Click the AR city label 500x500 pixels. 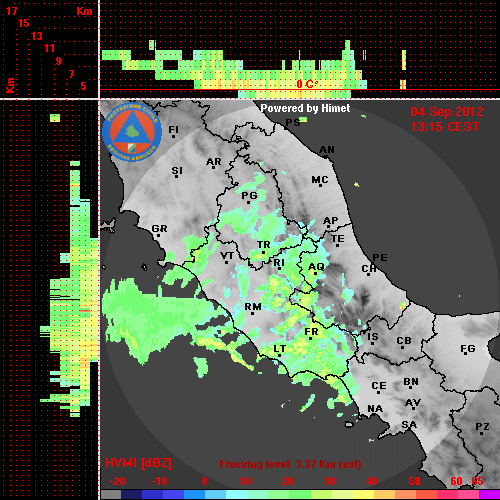coord(214,162)
